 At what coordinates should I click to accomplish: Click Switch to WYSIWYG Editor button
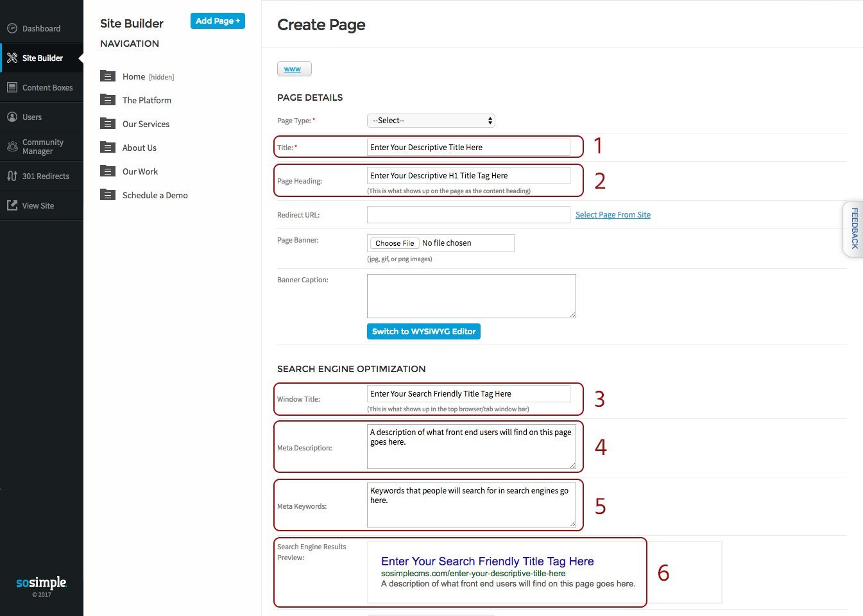coord(423,331)
